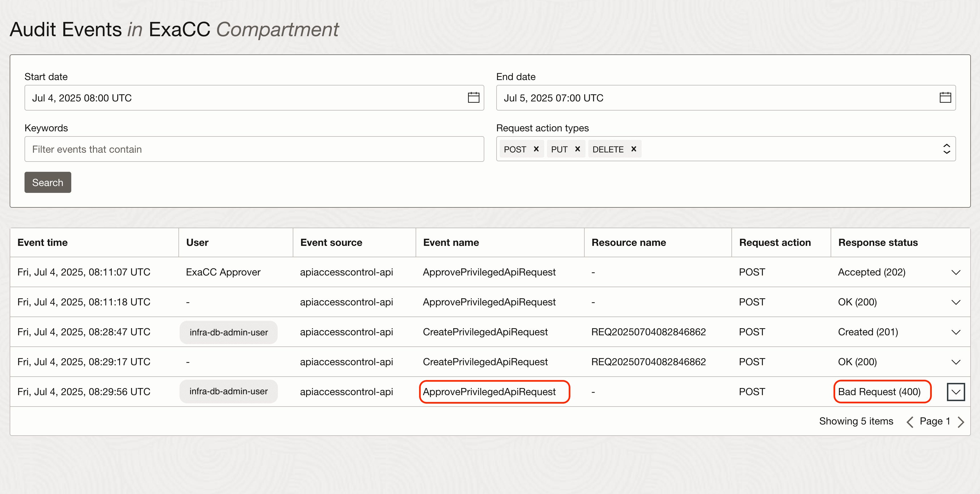Viewport: 980px width, 494px height.
Task: Click the End date text field
Action: [715, 98]
